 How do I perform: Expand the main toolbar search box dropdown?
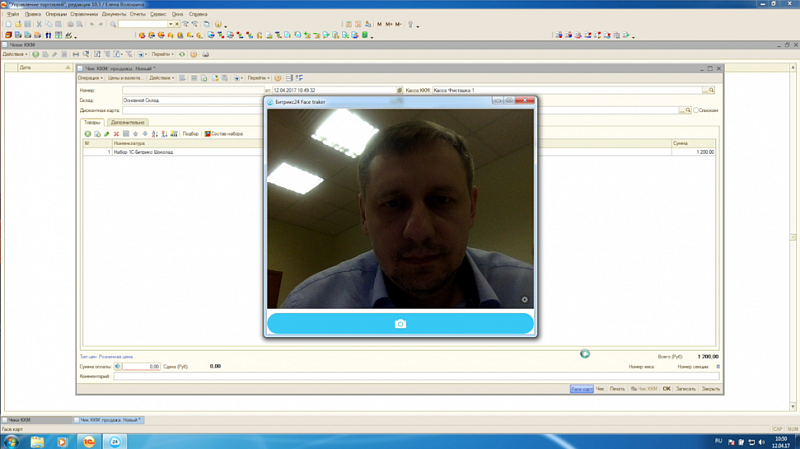[170, 24]
